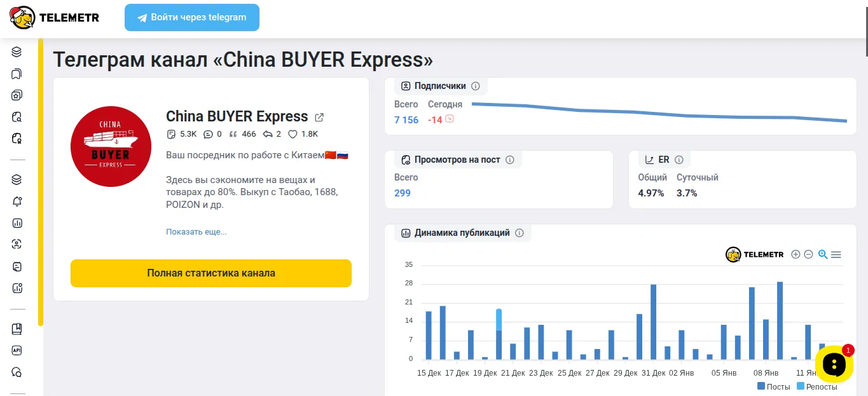Open external link icon beside China BUYER Express
Image resolution: width=868 pixels, height=396 pixels.
(x=320, y=117)
